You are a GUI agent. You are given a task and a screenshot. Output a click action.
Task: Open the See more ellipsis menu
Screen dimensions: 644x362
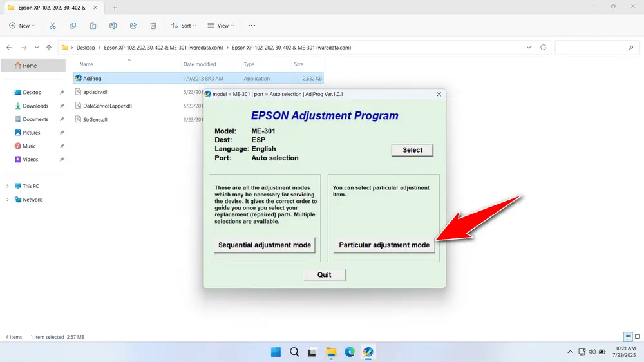click(252, 26)
